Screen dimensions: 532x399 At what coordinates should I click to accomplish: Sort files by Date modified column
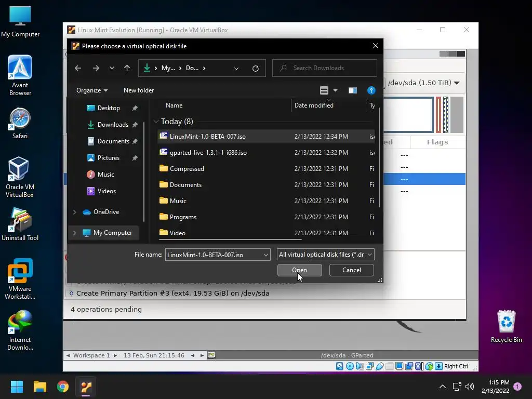click(314, 105)
